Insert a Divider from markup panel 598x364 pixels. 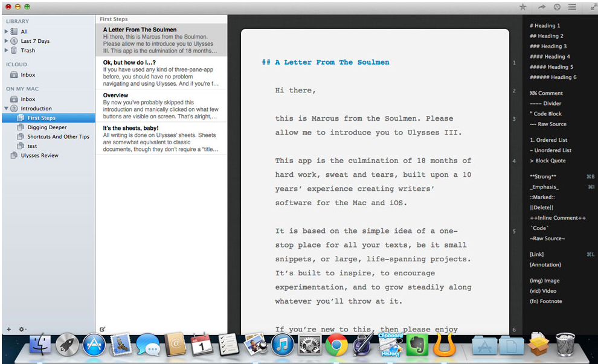click(545, 103)
